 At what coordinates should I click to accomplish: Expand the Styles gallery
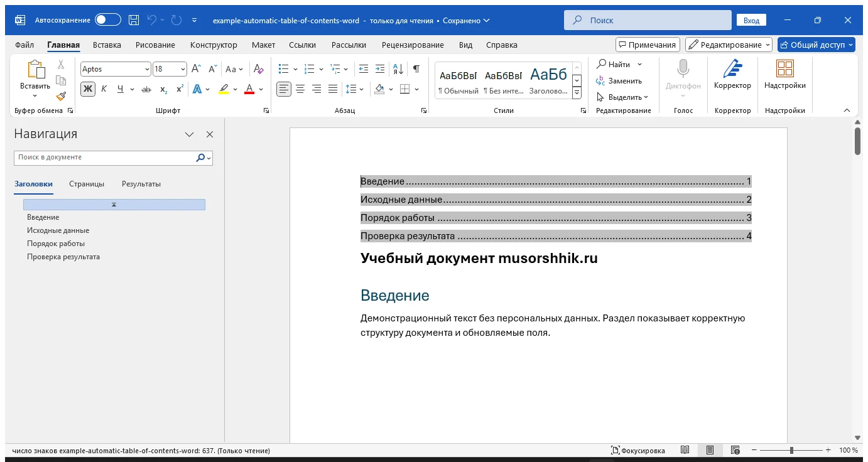point(577,94)
